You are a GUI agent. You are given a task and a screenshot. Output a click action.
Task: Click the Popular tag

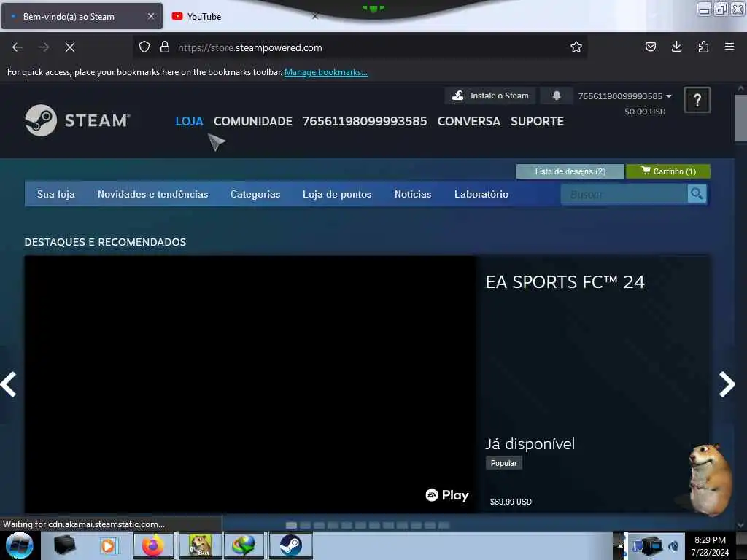coord(503,463)
